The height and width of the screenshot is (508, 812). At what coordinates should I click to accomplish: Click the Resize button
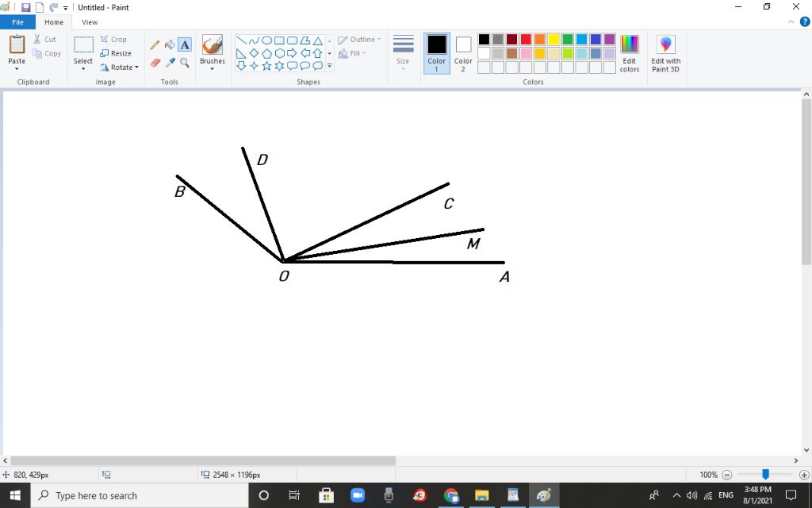click(x=116, y=53)
